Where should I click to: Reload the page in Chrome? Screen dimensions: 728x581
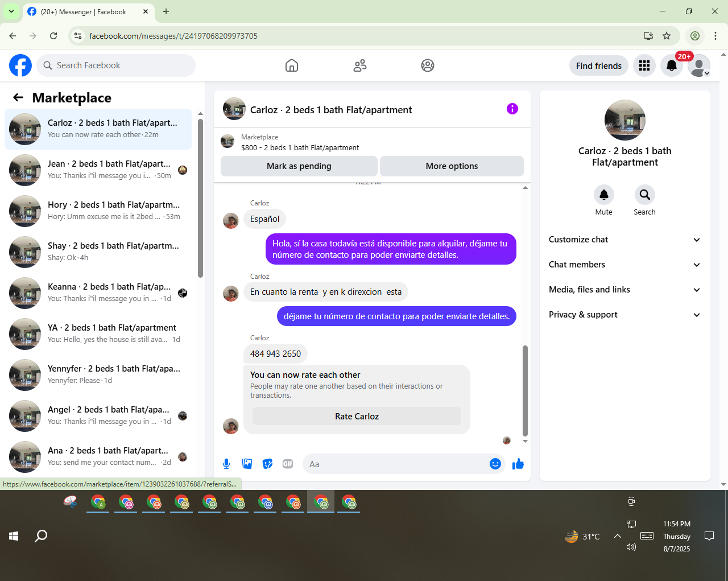(x=53, y=36)
